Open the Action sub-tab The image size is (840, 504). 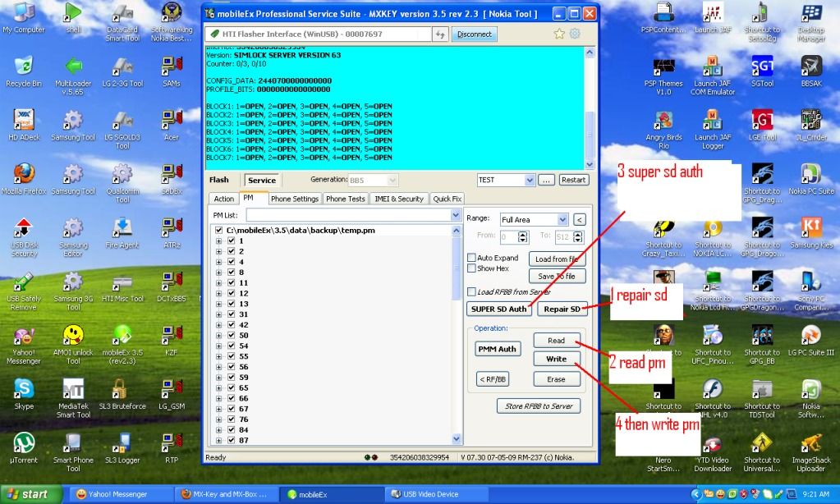224,199
